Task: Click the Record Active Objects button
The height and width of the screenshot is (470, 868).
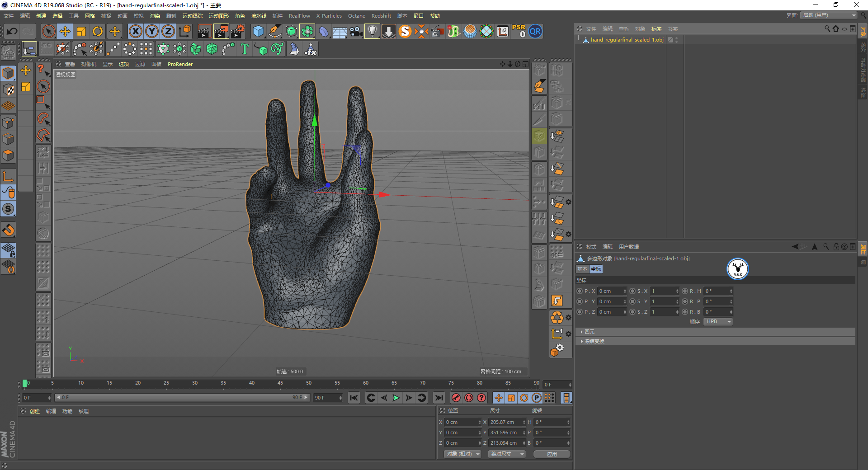Action: click(456, 398)
